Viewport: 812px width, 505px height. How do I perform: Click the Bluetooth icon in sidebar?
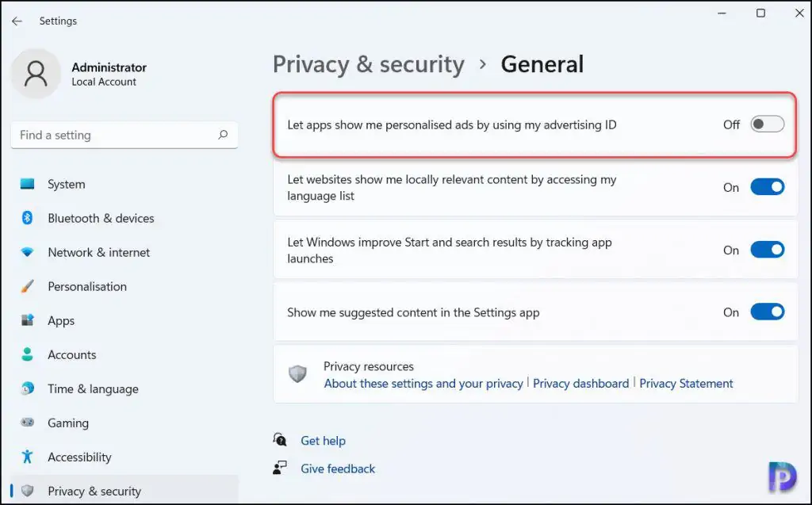[x=28, y=218]
